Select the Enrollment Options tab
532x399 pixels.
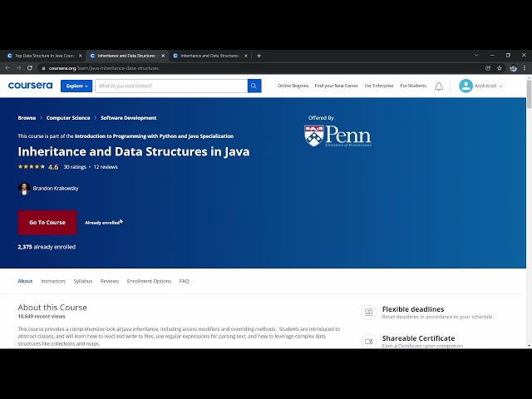149,281
